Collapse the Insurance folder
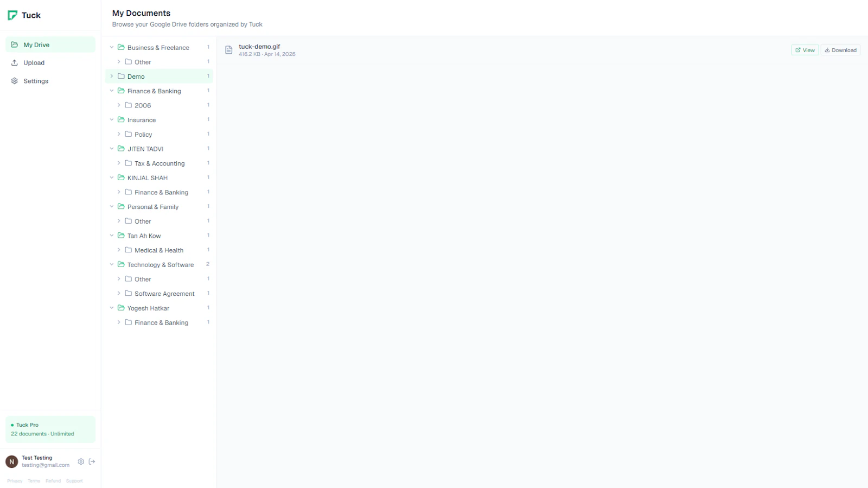This screenshot has height=488, width=868. pos(112,119)
